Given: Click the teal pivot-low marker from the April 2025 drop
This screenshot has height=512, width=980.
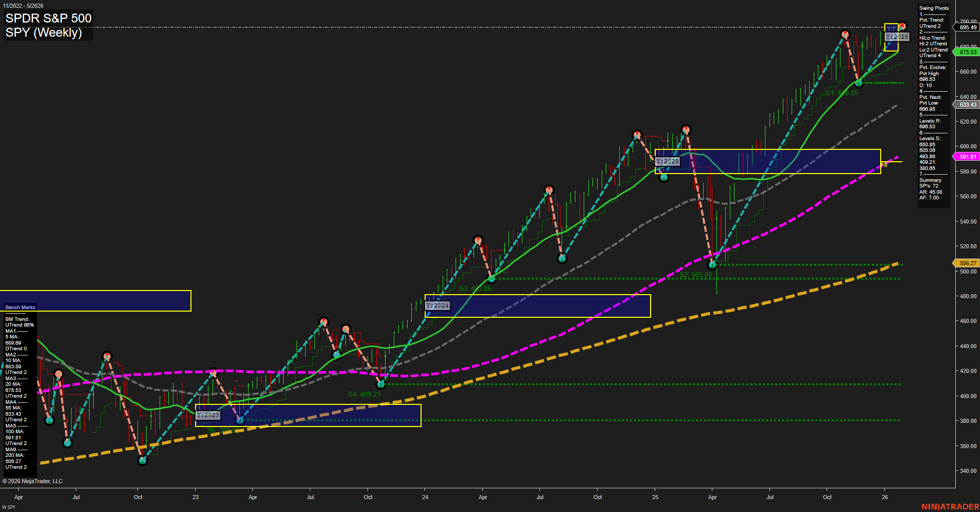Looking at the screenshot, I should [713, 264].
